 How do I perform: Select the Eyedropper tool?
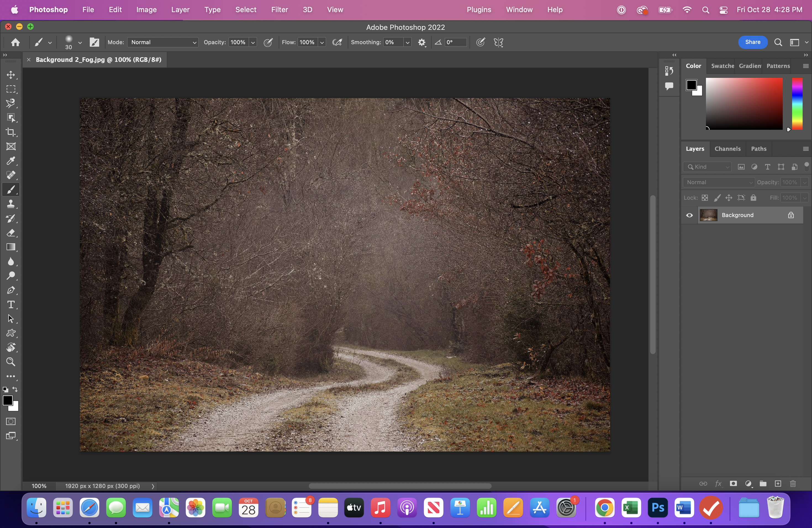(11, 161)
